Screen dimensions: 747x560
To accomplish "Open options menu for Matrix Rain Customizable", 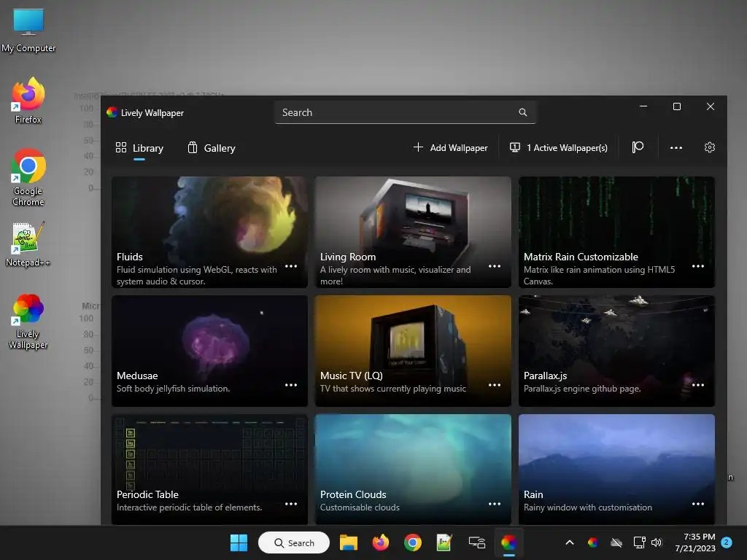I will pyautogui.click(x=698, y=266).
